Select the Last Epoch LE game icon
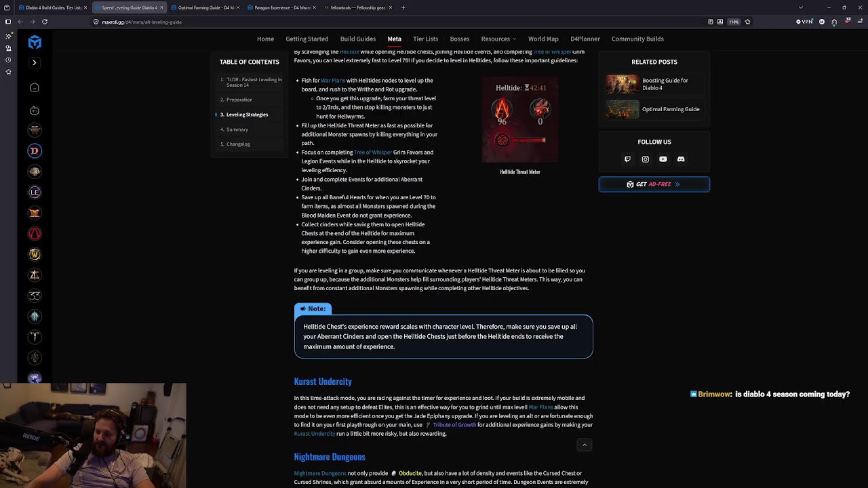This screenshot has width=868, height=488. coord(35,192)
